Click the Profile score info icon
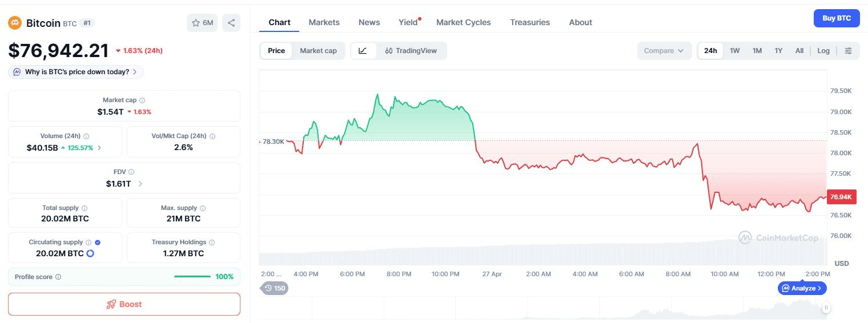 pos(58,277)
